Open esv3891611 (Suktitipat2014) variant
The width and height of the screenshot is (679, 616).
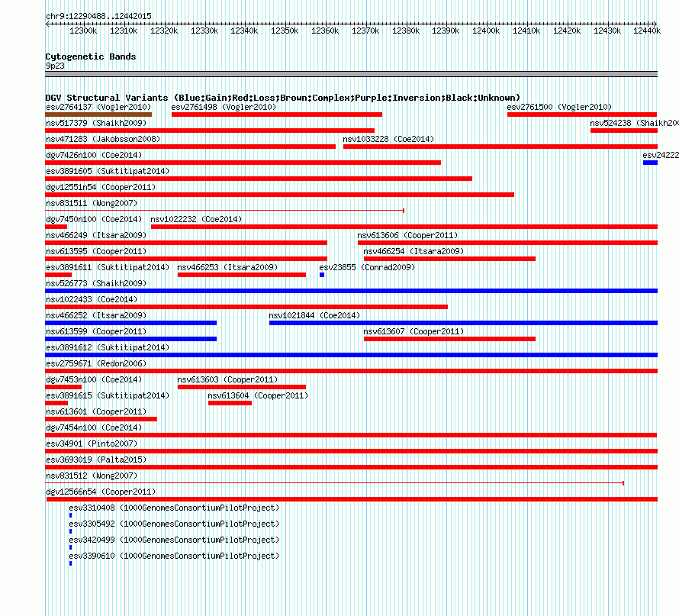(108, 267)
